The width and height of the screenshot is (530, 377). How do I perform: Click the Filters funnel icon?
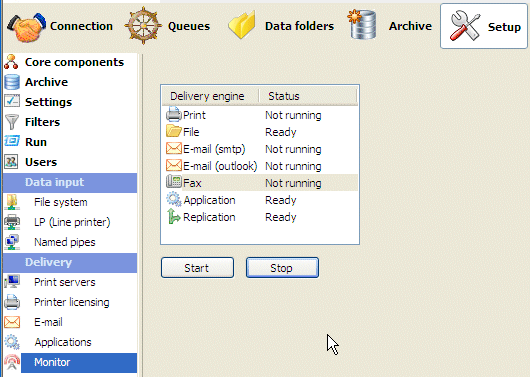point(12,122)
